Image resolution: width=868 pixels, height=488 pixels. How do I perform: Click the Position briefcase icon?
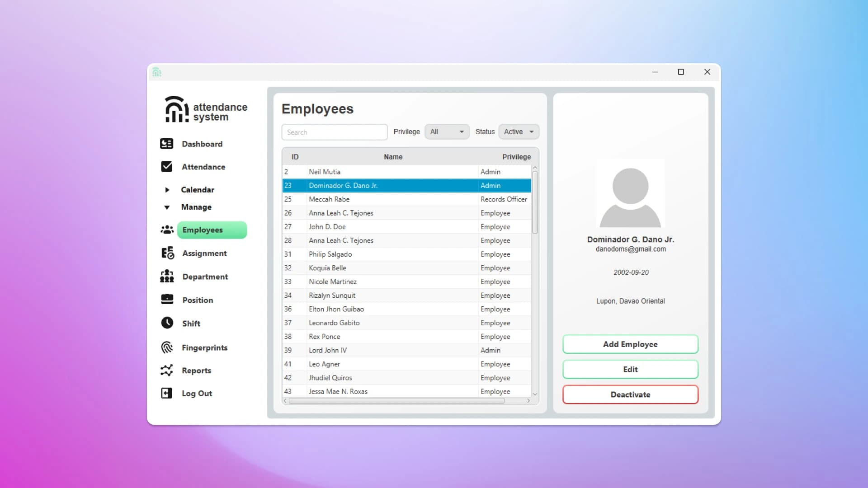coord(167,300)
